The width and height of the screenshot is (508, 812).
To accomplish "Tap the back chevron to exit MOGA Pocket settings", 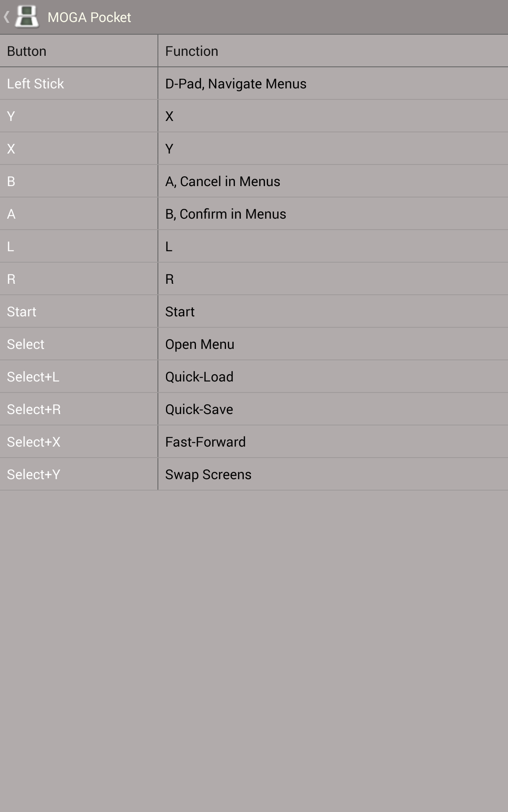I will click(6, 17).
